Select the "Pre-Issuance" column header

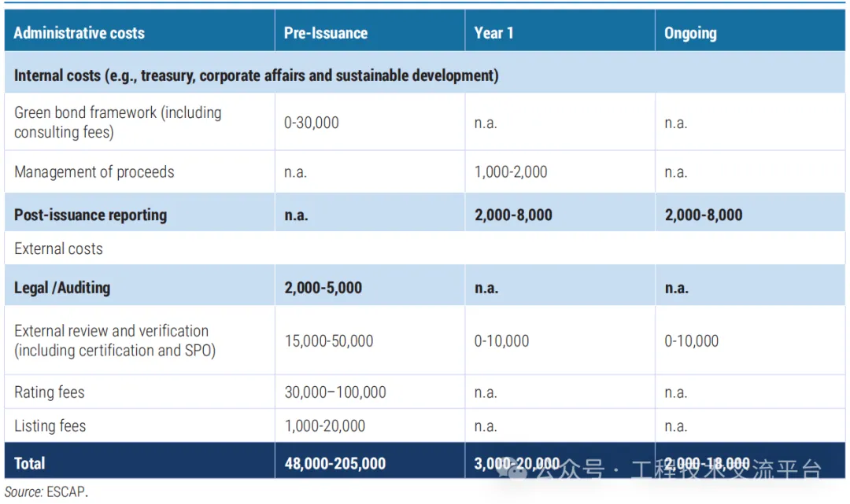pyautogui.click(x=326, y=33)
